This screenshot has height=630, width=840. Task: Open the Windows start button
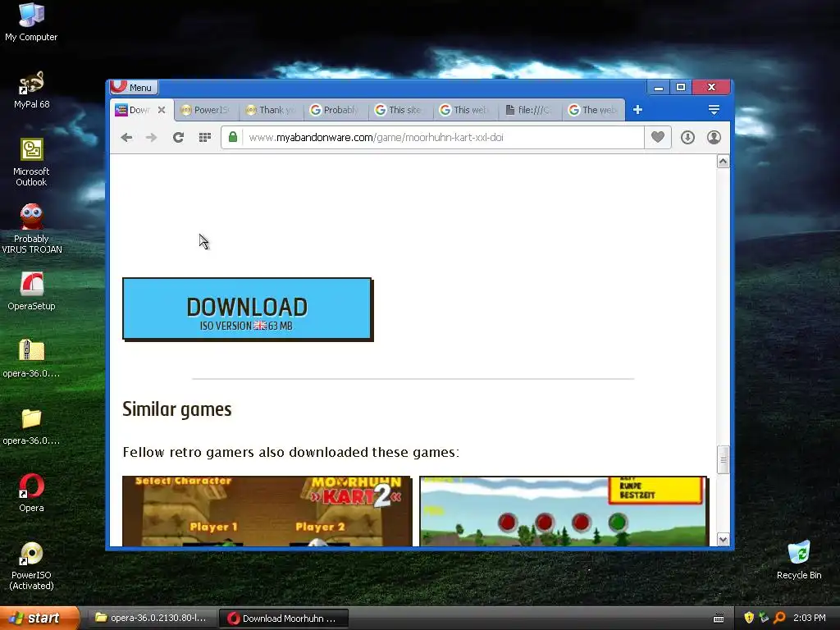tap(39, 619)
